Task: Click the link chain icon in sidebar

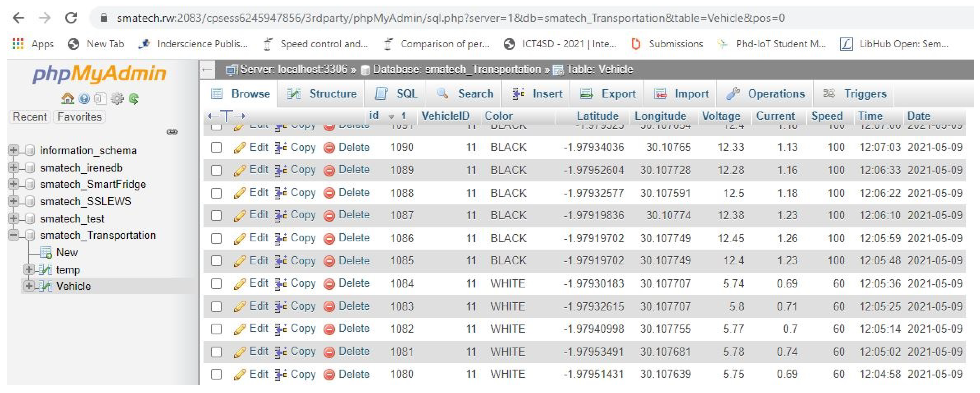Action: pos(172,132)
